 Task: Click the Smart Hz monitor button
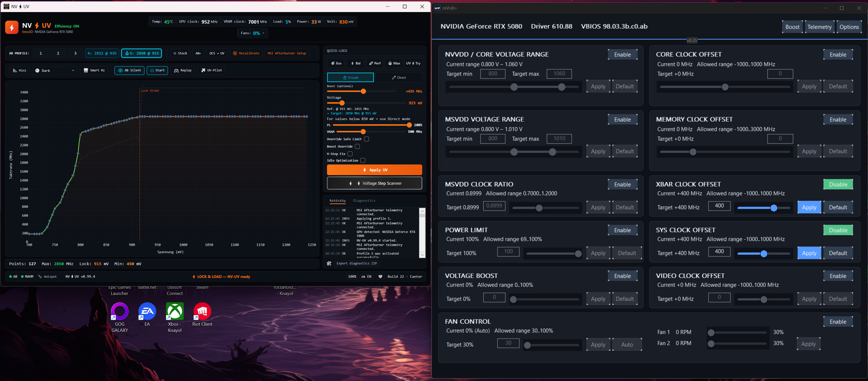(x=94, y=70)
